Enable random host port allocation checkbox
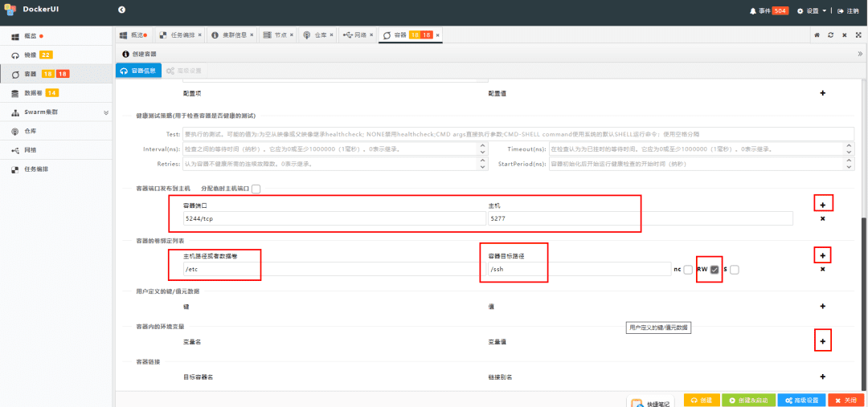 point(256,189)
